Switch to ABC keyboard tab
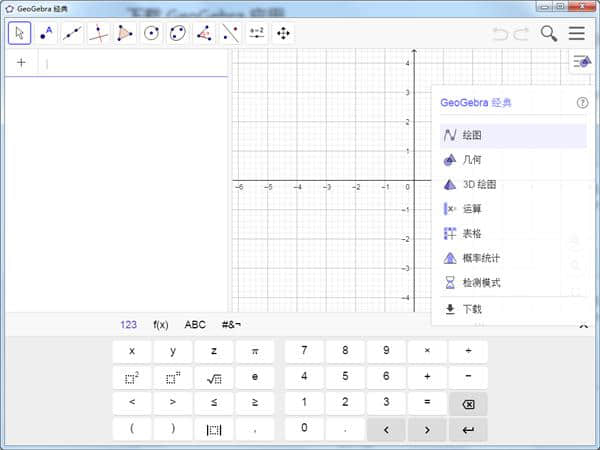600x450 pixels. click(x=195, y=324)
